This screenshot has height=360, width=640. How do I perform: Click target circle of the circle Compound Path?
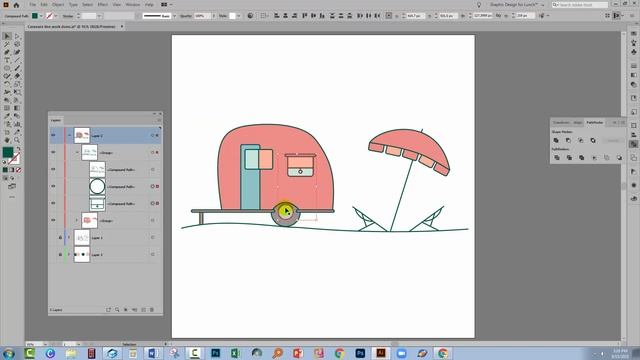point(153,187)
